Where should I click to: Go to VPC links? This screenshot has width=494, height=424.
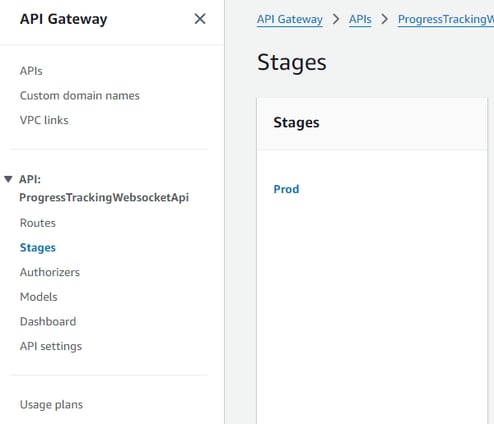(x=44, y=120)
